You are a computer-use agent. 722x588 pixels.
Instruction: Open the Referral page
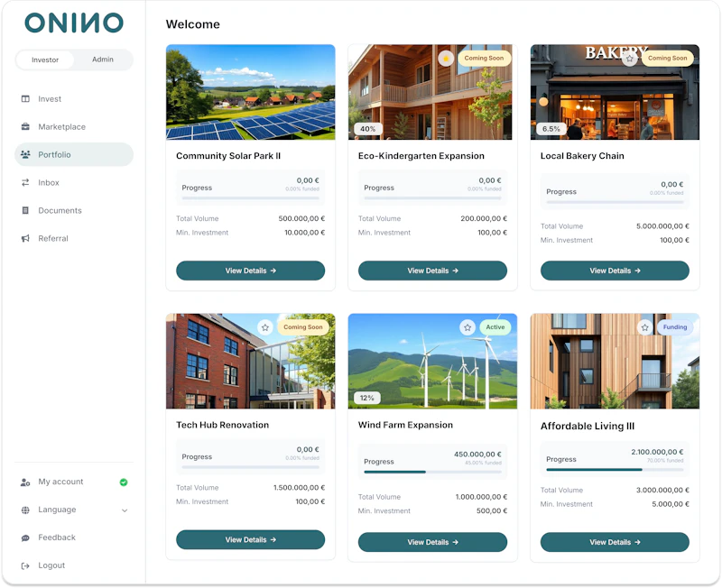tap(74, 238)
